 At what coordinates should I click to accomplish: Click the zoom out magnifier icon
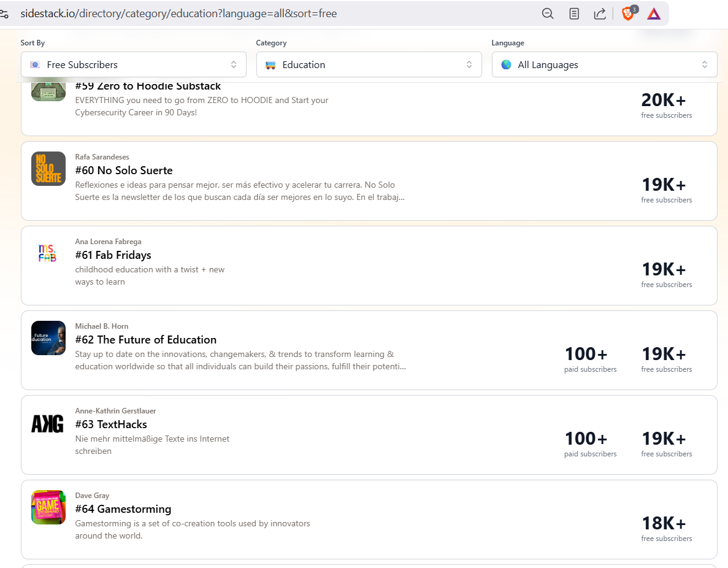(x=548, y=13)
